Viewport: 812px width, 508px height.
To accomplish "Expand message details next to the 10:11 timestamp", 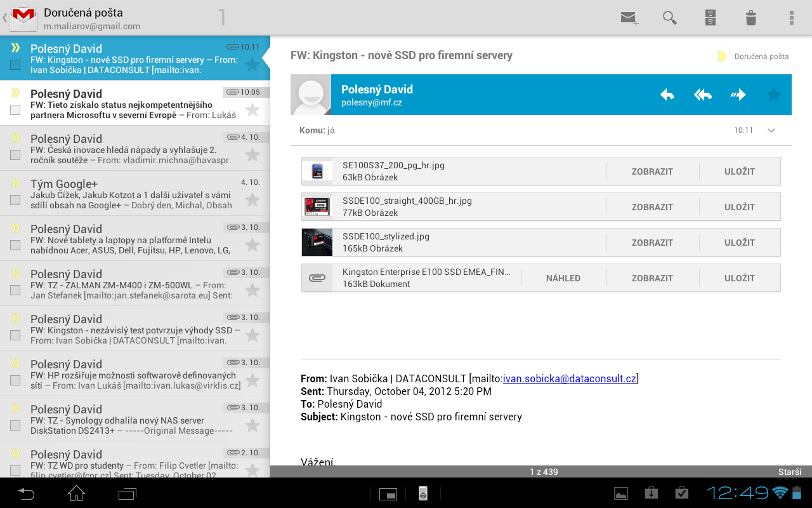I will (x=771, y=130).
